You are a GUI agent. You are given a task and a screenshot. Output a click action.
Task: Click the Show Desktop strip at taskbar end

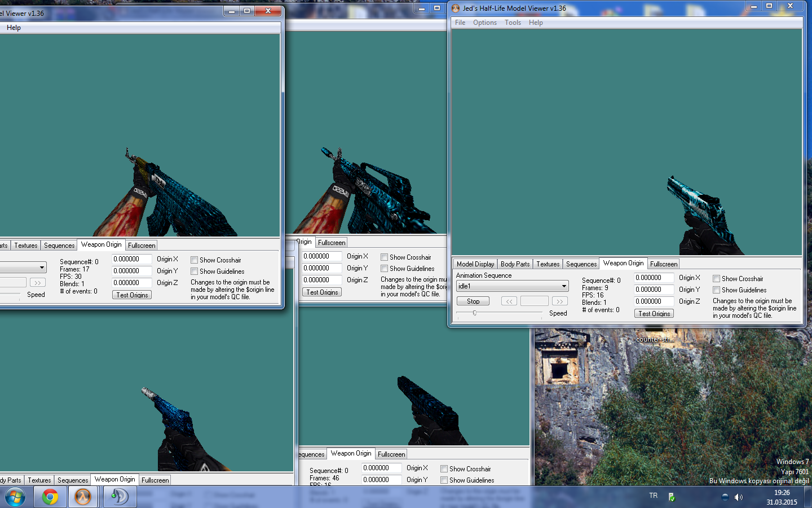(x=807, y=497)
